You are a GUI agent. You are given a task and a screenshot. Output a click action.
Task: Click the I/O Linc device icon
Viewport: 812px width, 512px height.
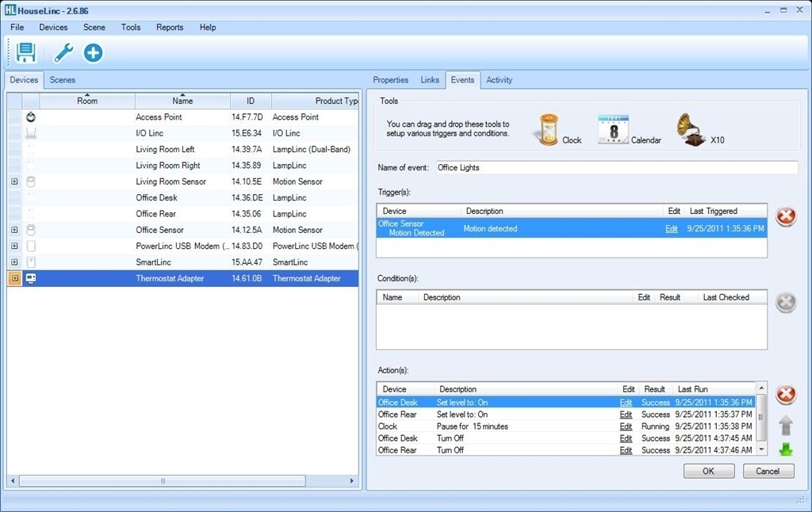click(x=31, y=133)
